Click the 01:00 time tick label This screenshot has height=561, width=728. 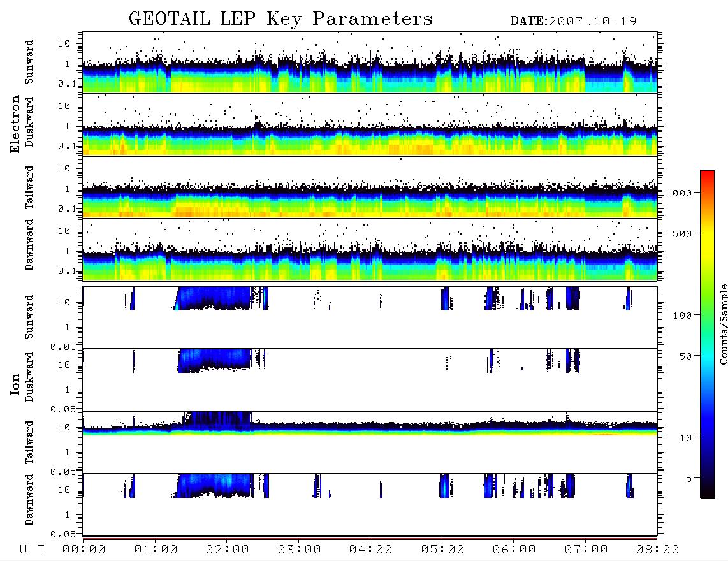156,550
